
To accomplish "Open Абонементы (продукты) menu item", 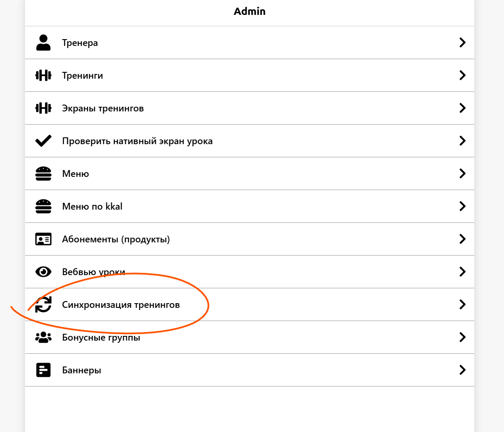I will tap(116, 239).
